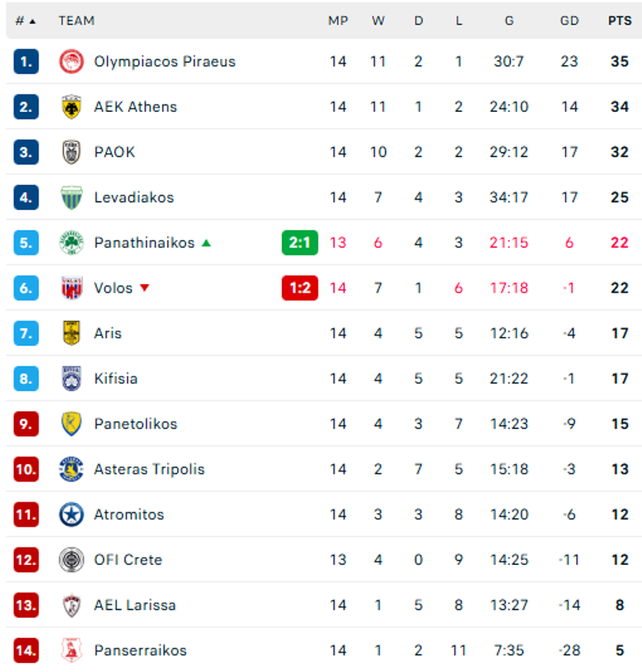Toggle sorting by the W column
The width and height of the screenshot is (642, 672).
[378, 21]
